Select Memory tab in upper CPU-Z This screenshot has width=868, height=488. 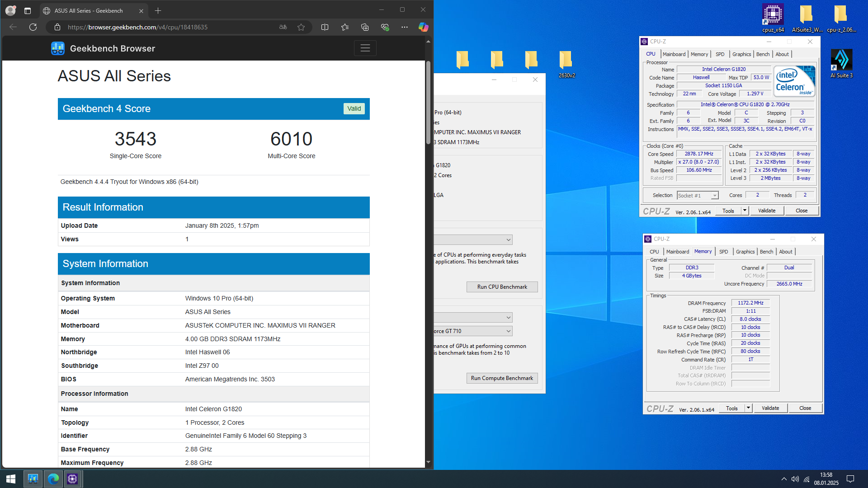coord(699,54)
